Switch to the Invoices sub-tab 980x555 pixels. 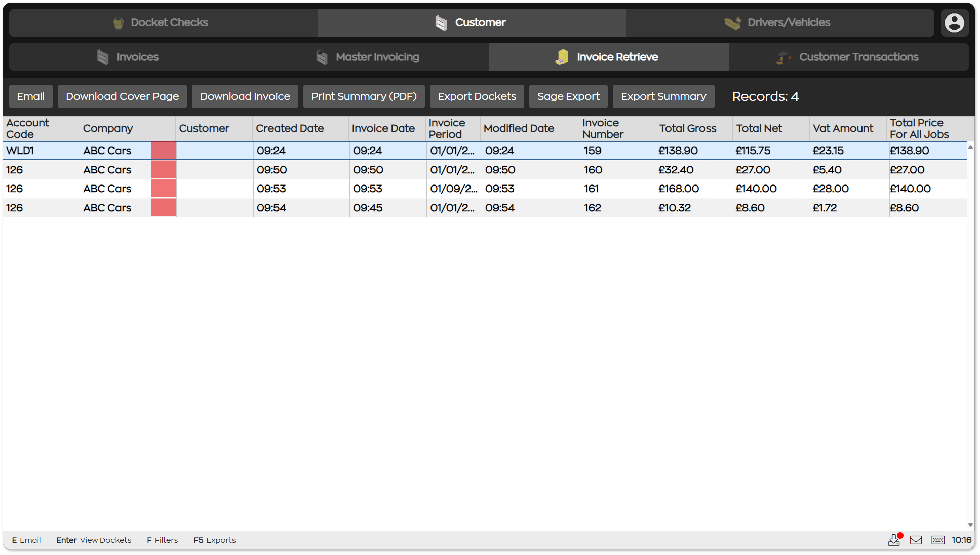pos(129,57)
